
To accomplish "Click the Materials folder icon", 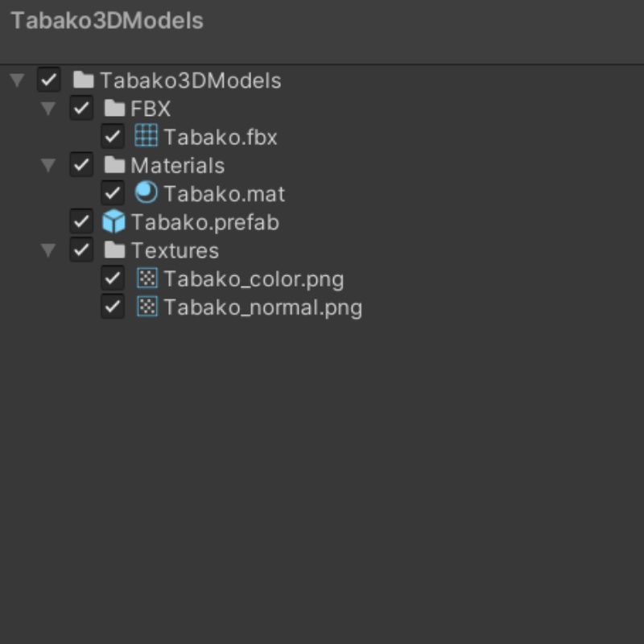I will click(115, 165).
